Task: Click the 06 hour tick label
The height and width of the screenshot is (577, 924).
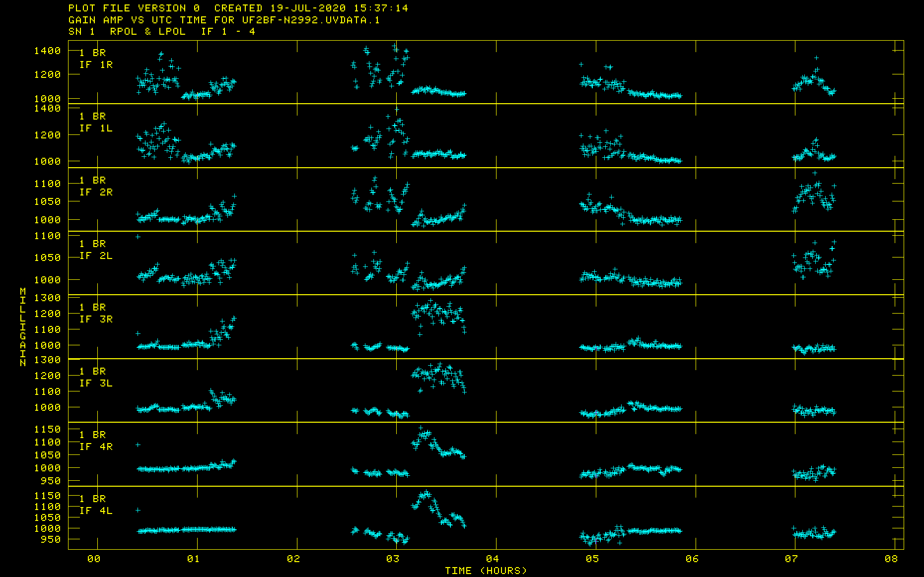Action: click(x=692, y=559)
